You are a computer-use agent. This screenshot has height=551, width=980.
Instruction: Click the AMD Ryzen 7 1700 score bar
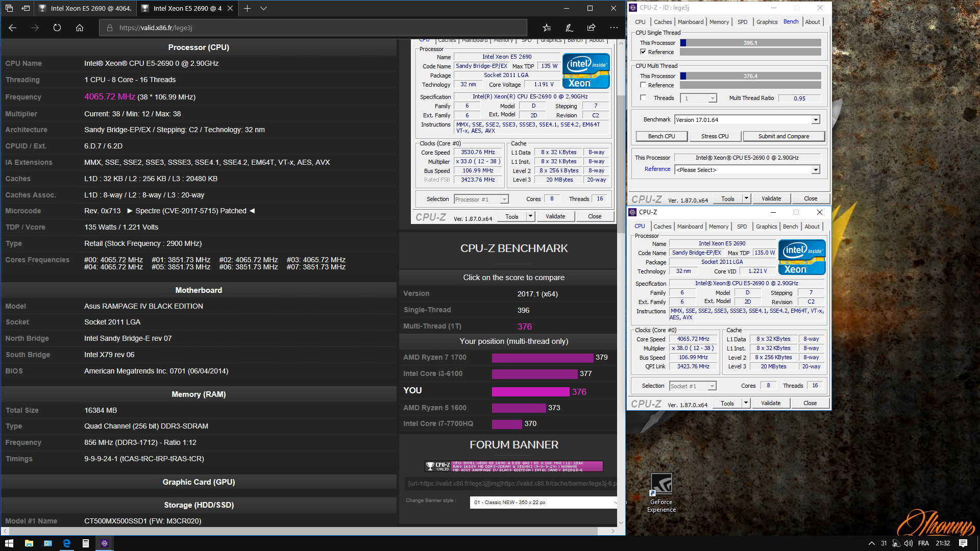click(543, 358)
